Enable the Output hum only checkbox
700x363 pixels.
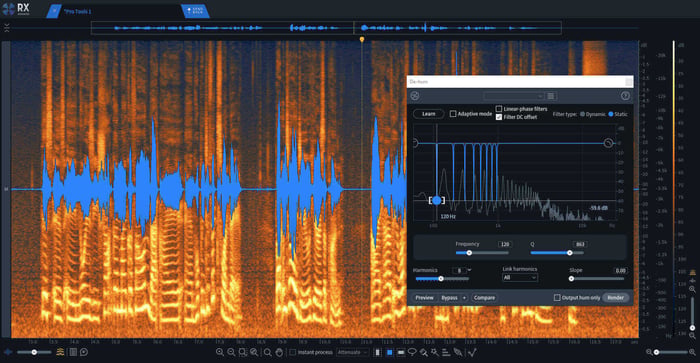pos(557,297)
